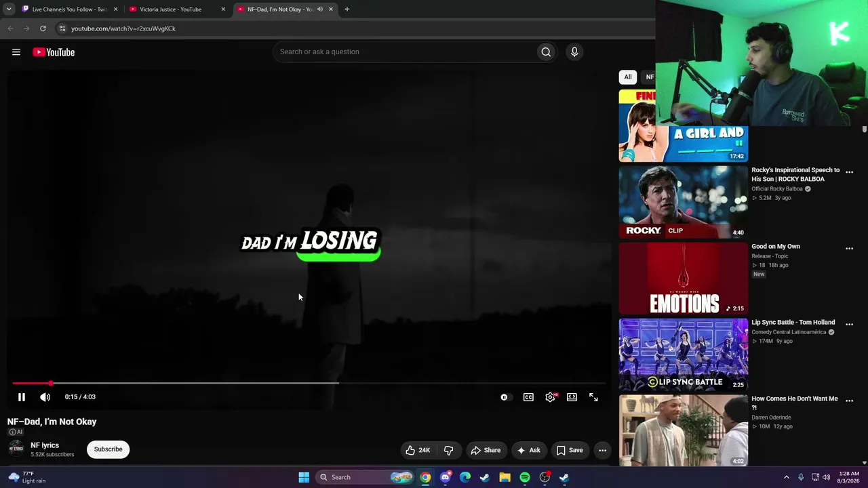
Task: Share the NF video
Action: click(486, 450)
